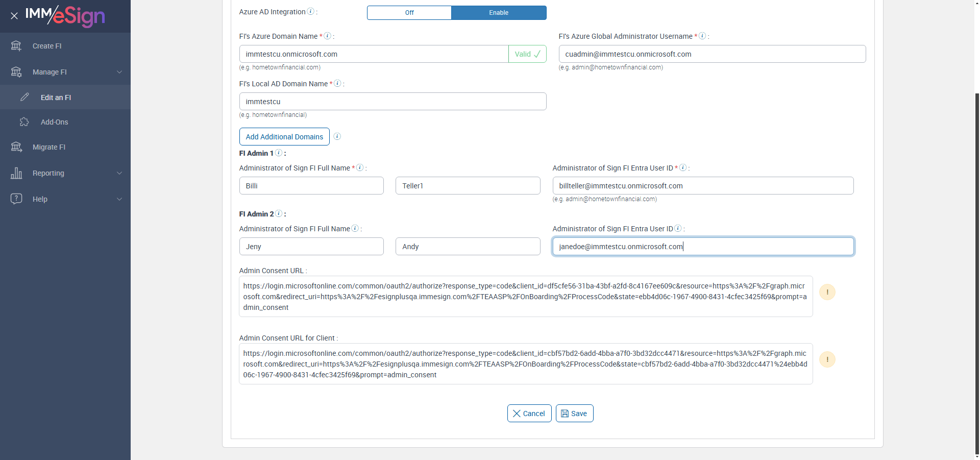Open Create FI in sidebar
Image resolution: width=980 pixels, height=460 pixels.
coord(47,46)
